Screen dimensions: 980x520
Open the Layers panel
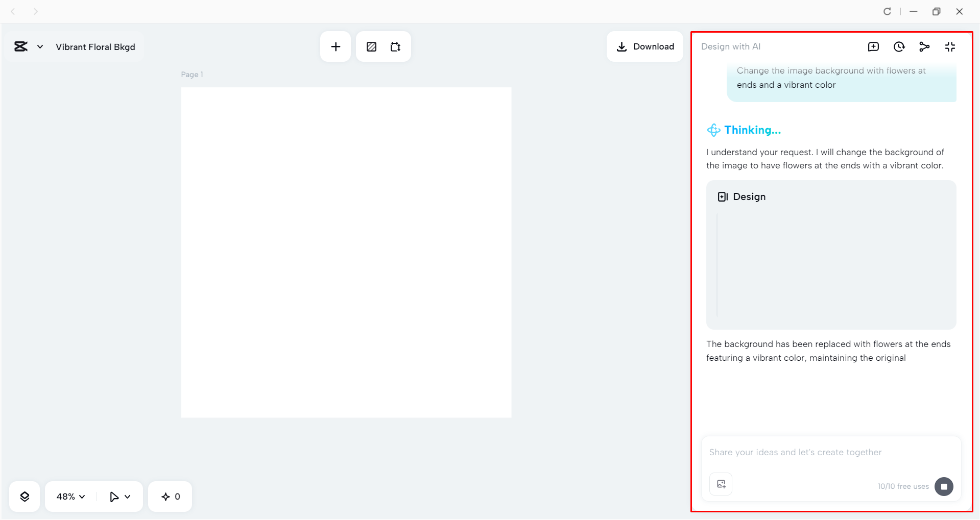(24, 496)
